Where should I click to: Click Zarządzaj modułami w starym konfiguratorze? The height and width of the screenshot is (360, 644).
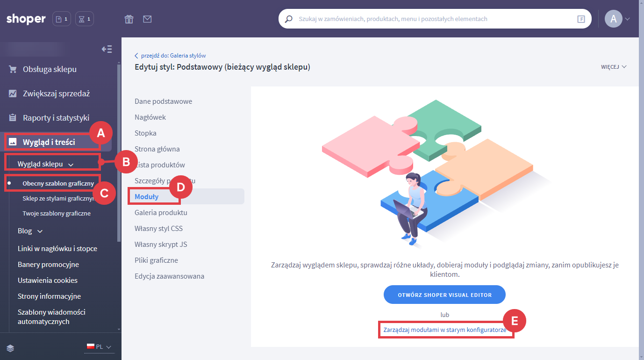pos(444,330)
